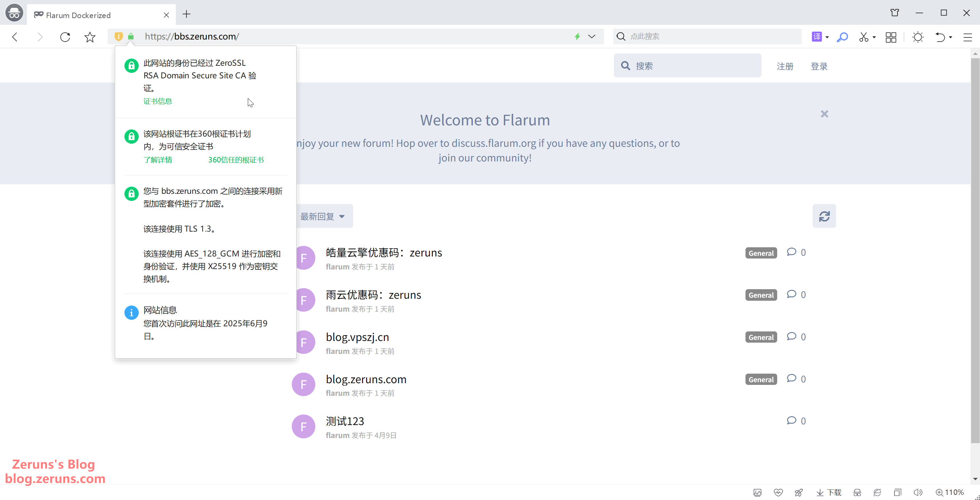Click the yellow shield security icon
980x500 pixels.
[119, 36]
